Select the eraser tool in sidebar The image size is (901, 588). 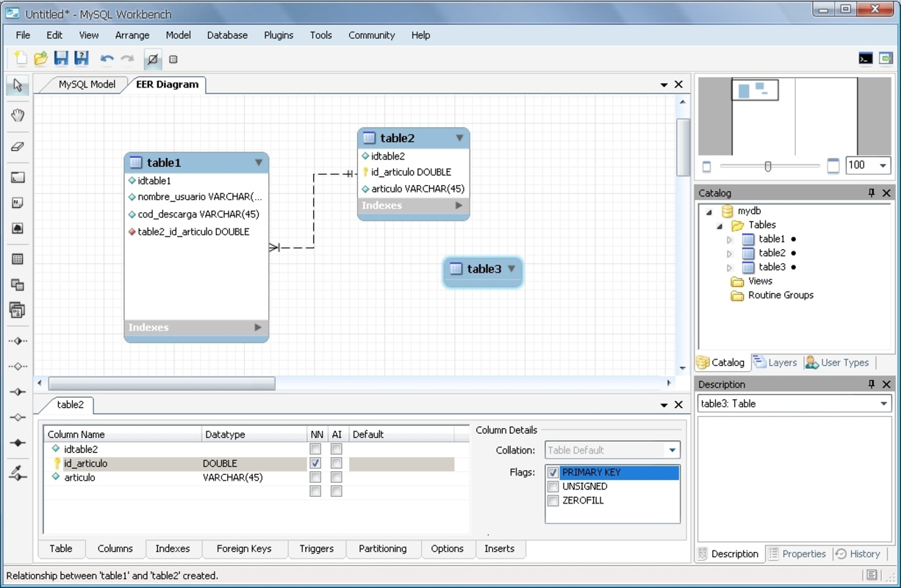point(18,146)
